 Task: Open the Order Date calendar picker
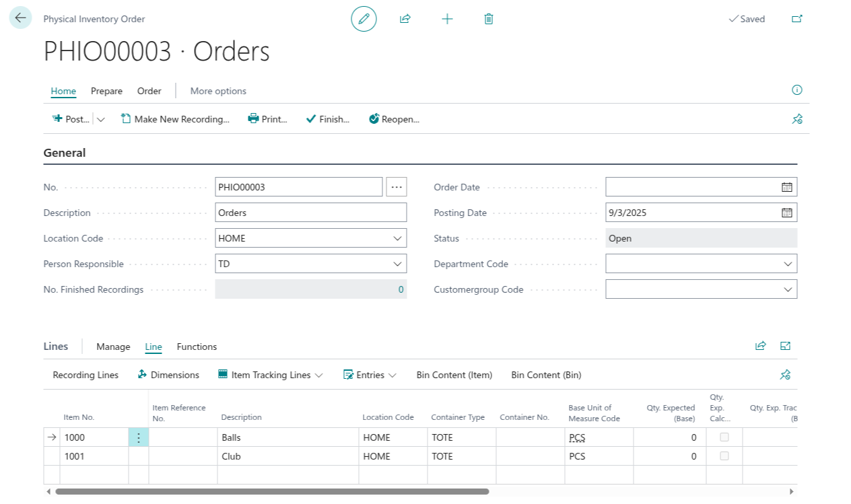(786, 187)
